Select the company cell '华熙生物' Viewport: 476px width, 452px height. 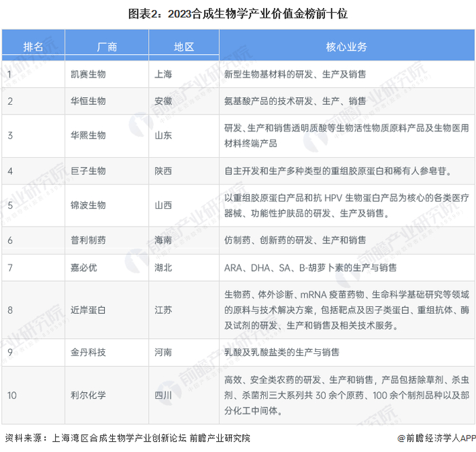tap(88, 135)
